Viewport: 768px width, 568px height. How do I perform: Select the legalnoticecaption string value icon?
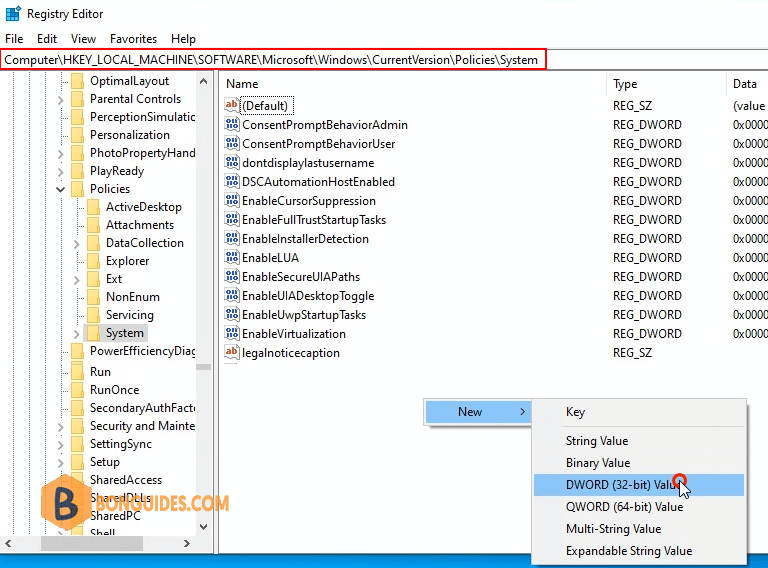[x=232, y=352]
